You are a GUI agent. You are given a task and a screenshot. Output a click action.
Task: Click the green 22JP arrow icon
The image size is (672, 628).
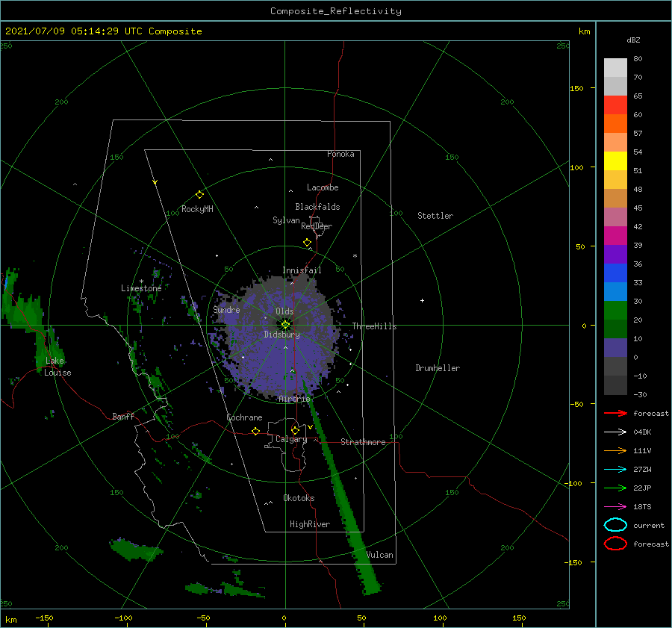(615, 488)
